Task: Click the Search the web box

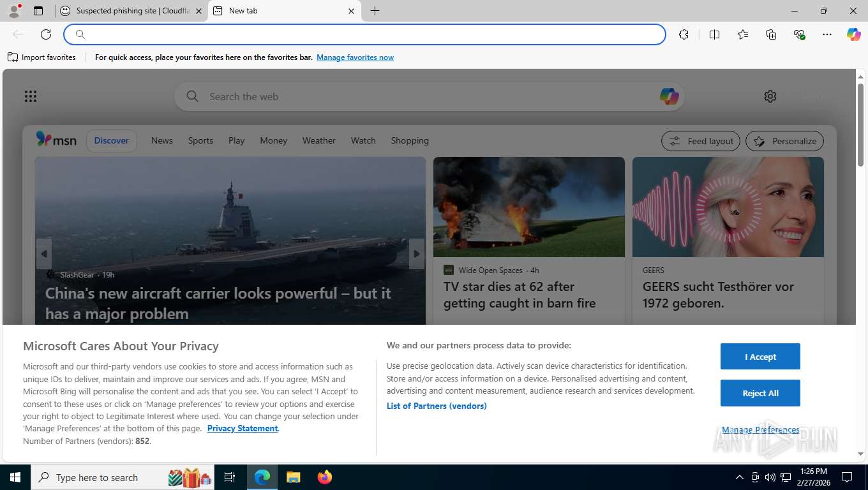Action: pos(429,96)
